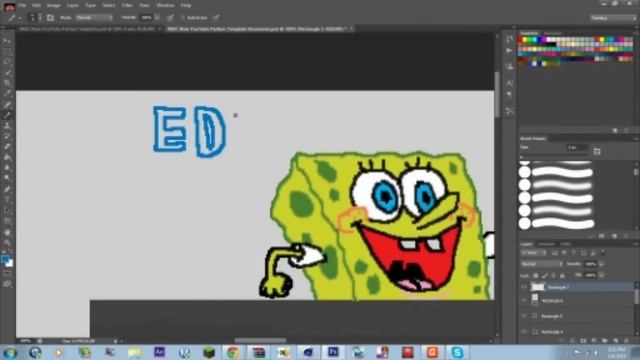
Task: Enable the Auto Erase checkbox
Action: click(182, 18)
